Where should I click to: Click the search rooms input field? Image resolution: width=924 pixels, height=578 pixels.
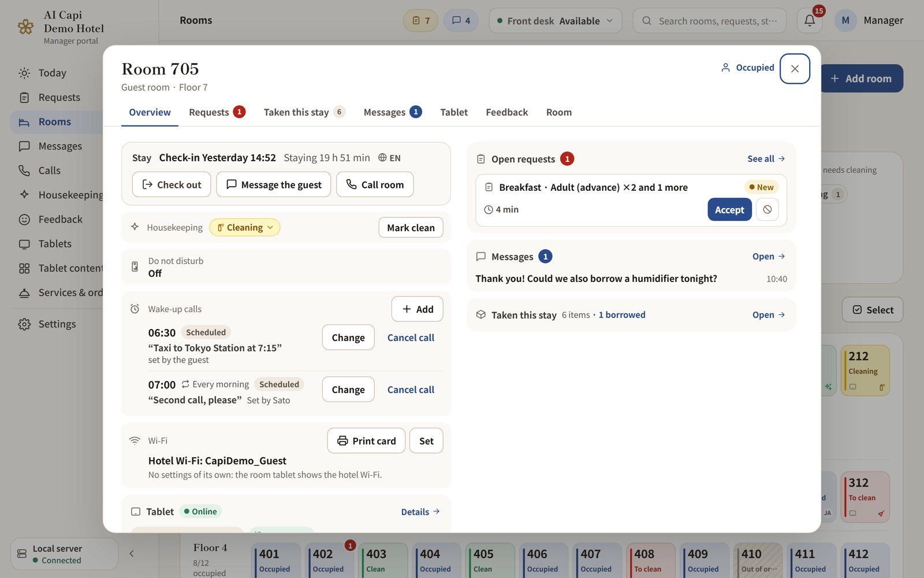[x=709, y=21]
